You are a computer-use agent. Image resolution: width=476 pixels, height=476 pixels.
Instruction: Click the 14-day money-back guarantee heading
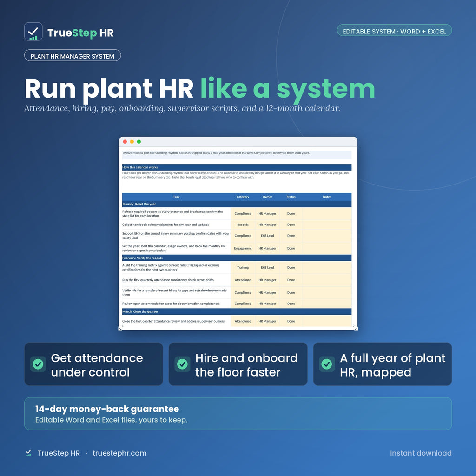pyautogui.click(x=107, y=409)
